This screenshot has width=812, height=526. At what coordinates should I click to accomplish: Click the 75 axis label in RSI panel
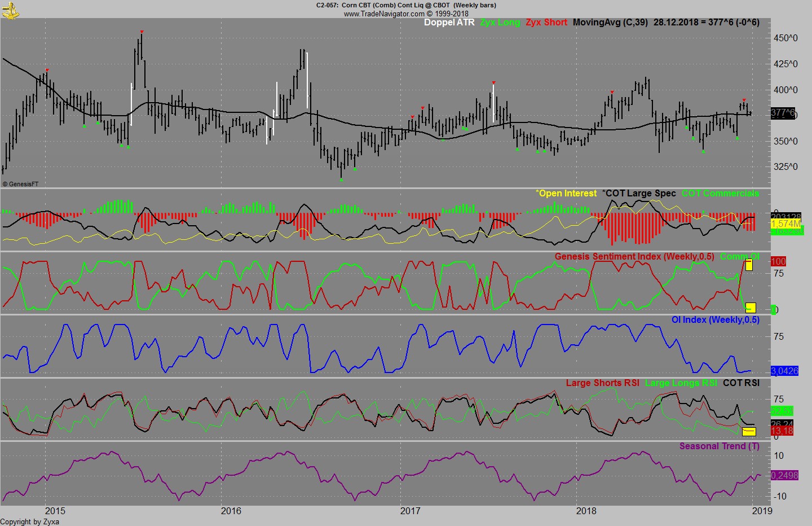779,400
